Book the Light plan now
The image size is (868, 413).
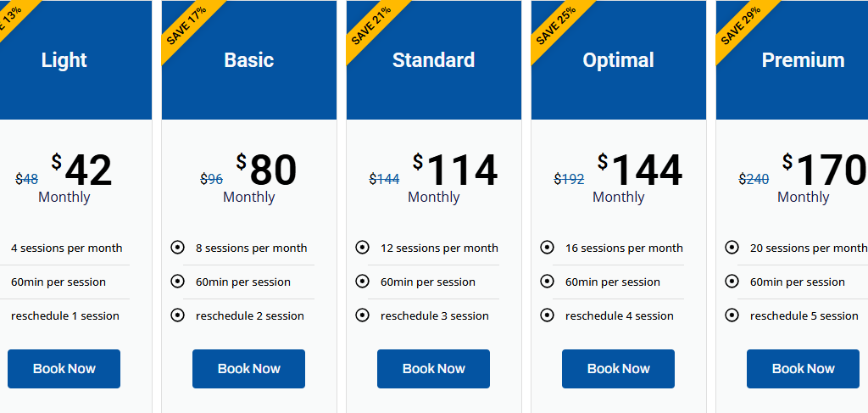[64, 369]
